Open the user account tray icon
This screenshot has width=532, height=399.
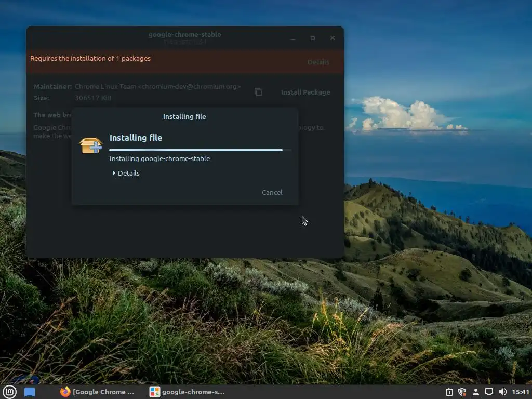point(476,392)
